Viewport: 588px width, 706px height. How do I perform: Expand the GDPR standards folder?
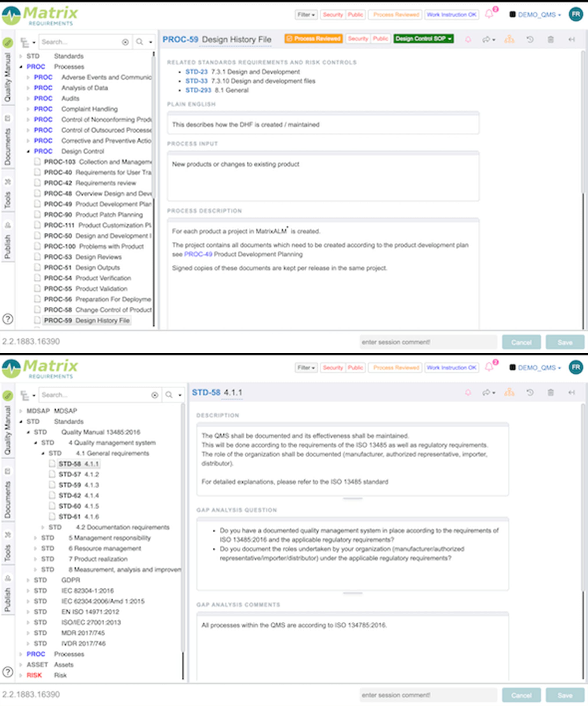point(28,580)
